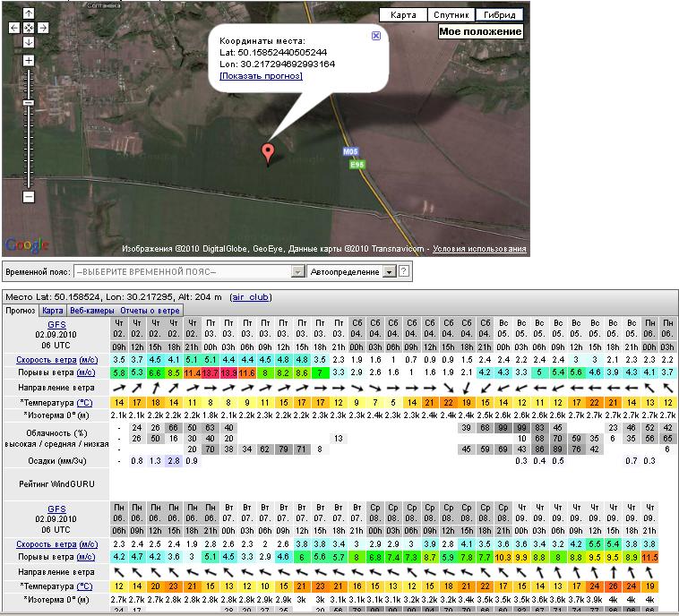Switch map to Гибрид hybrid view
679x616 pixels.
pyautogui.click(x=500, y=15)
